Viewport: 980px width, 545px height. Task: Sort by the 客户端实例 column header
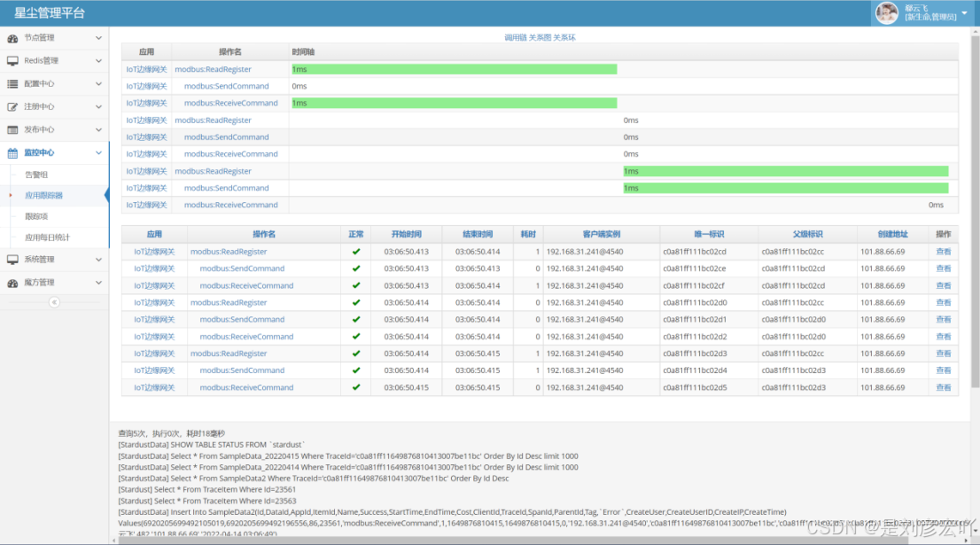(602, 234)
